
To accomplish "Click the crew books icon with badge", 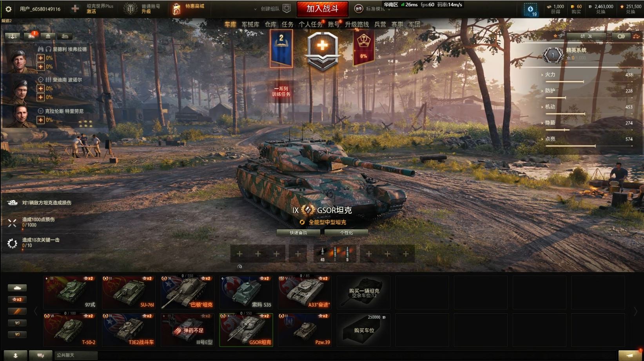I will coord(31,36).
